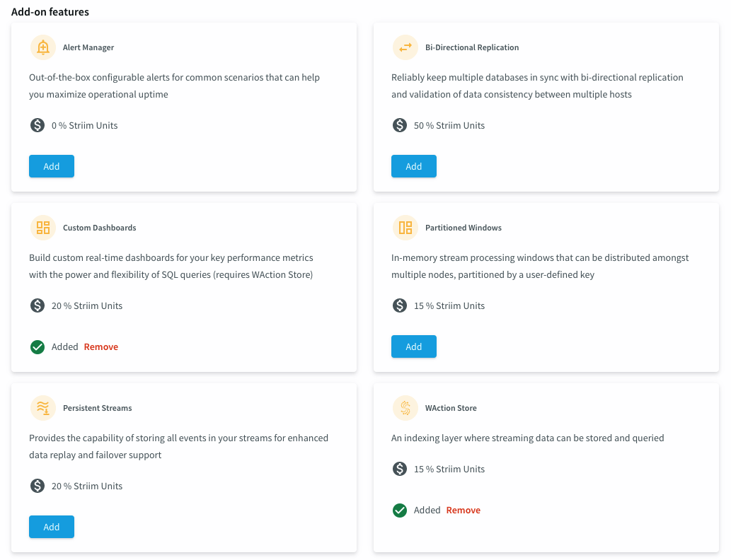The width and height of the screenshot is (731, 560).
Task: Click the Partitioned Windows title
Action: coord(464,228)
